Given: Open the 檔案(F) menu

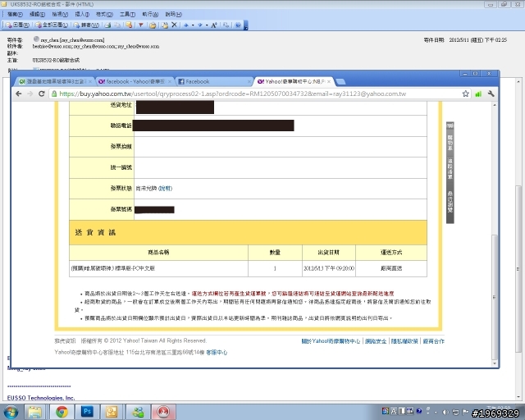Looking at the screenshot, I should click(15, 15).
